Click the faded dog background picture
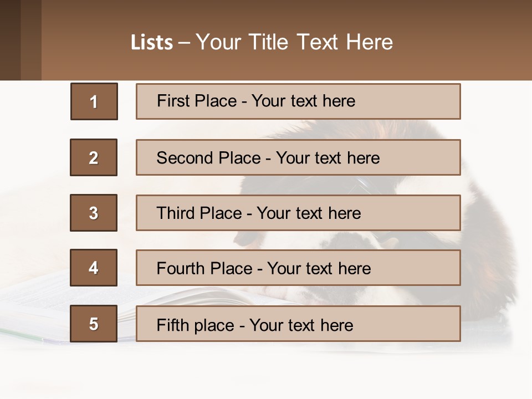The height and width of the screenshot is (399, 532). pos(488,233)
